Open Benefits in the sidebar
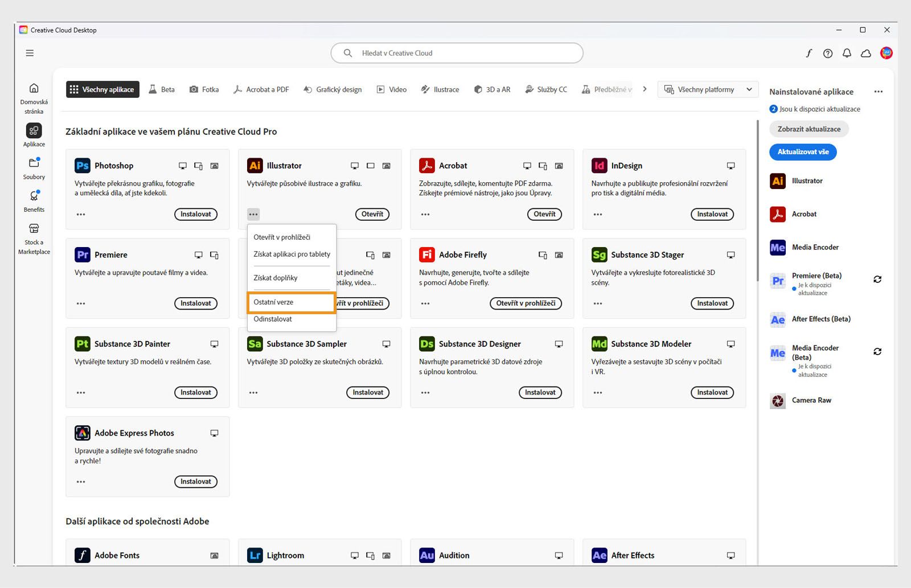The width and height of the screenshot is (911, 588). (x=34, y=201)
